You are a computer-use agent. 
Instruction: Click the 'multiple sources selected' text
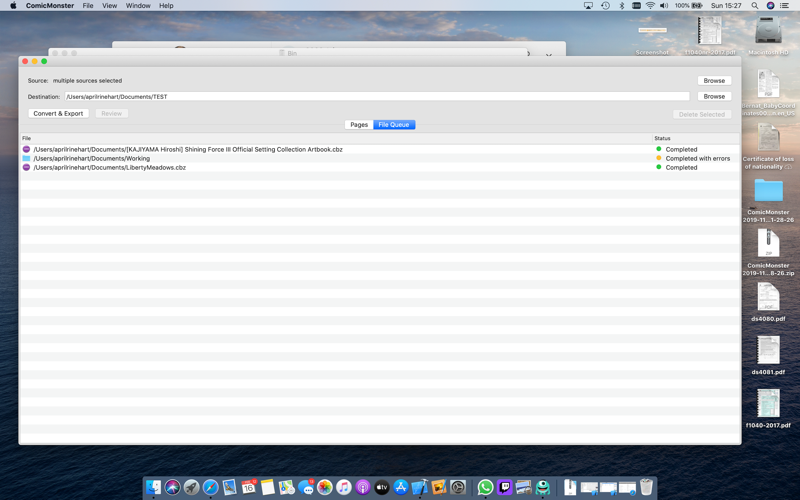point(87,81)
